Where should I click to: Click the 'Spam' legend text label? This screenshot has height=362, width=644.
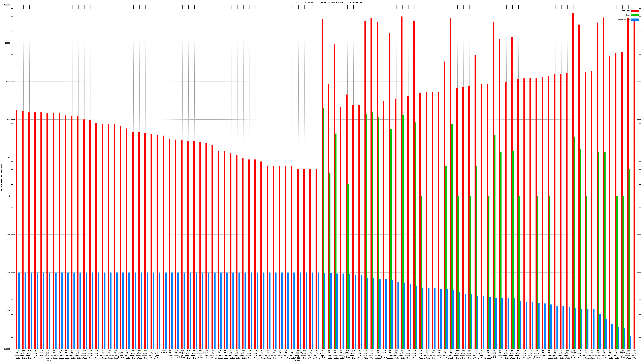pos(628,15)
